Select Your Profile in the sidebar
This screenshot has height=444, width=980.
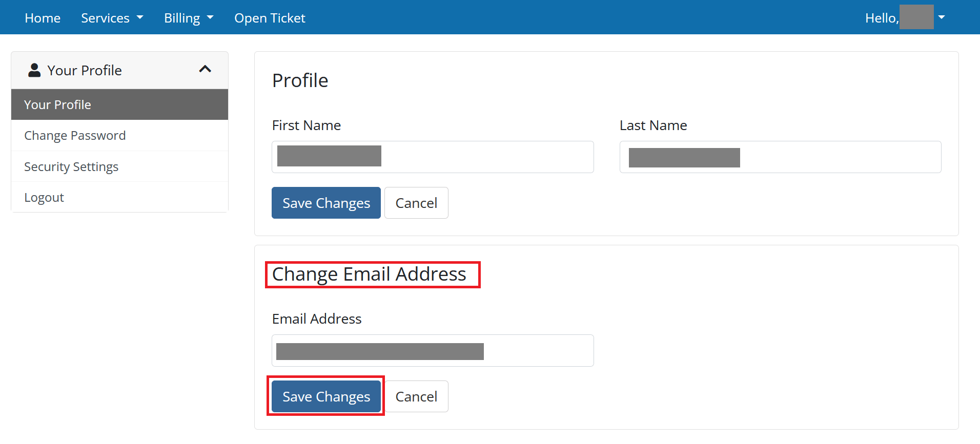tap(57, 104)
